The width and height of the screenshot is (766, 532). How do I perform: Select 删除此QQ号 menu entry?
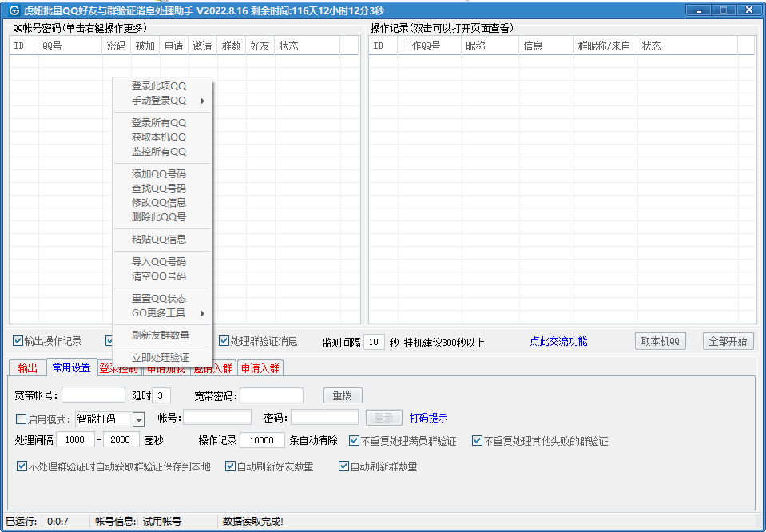point(162,217)
